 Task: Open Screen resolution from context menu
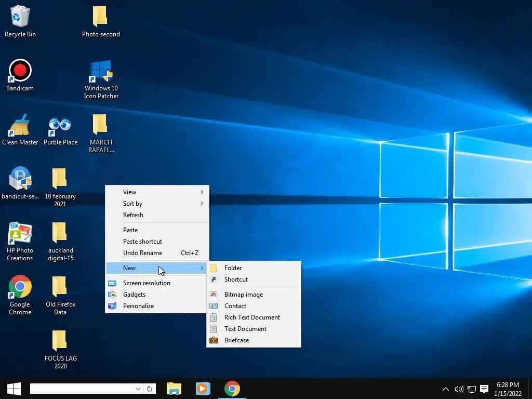pos(157,283)
